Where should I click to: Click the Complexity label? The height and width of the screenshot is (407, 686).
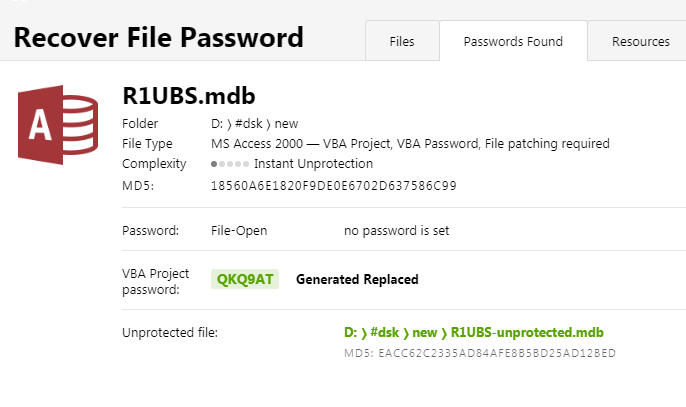(x=154, y=164)
